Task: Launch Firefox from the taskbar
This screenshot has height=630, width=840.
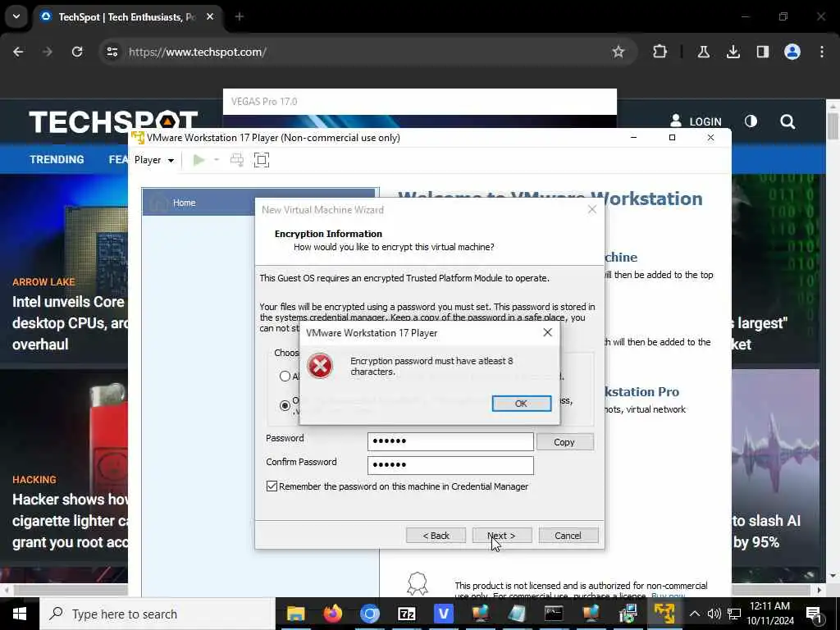Action: click(x=333, y=614)
